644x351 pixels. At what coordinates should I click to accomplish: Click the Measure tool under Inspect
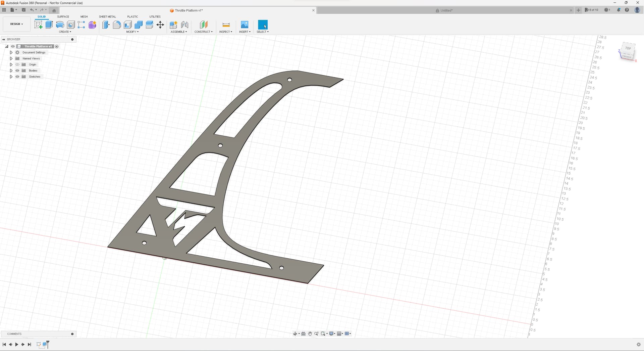tap(226, 25)
